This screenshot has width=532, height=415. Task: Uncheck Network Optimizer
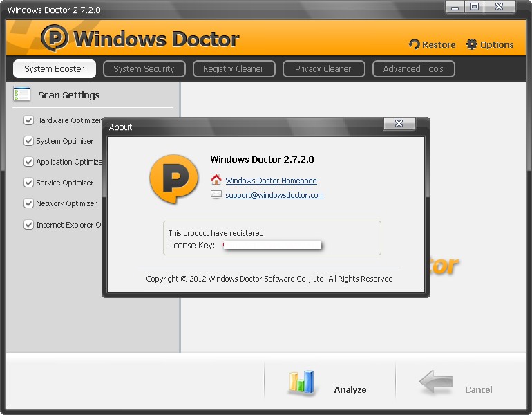click(x=28, y=203)
